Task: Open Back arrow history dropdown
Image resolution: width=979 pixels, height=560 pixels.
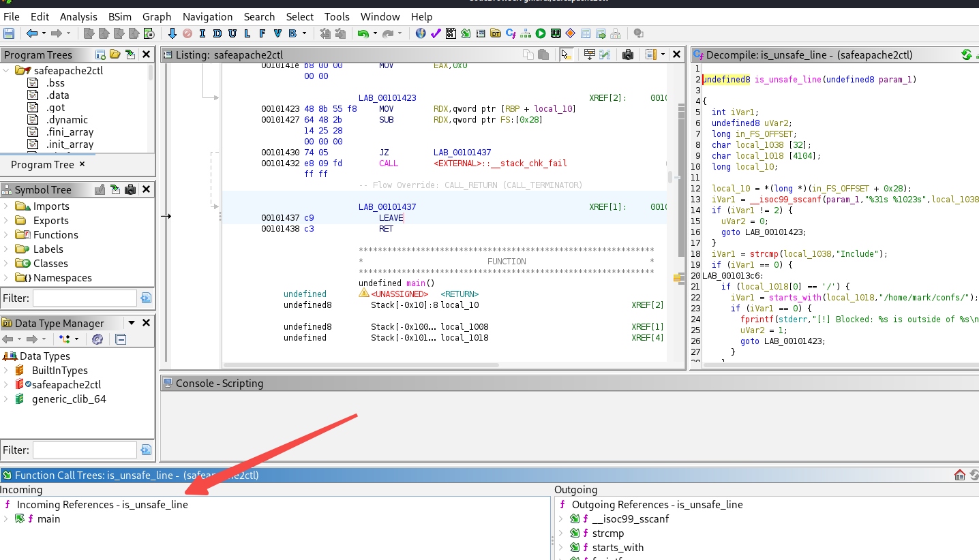Action: (x=44, y=33)
